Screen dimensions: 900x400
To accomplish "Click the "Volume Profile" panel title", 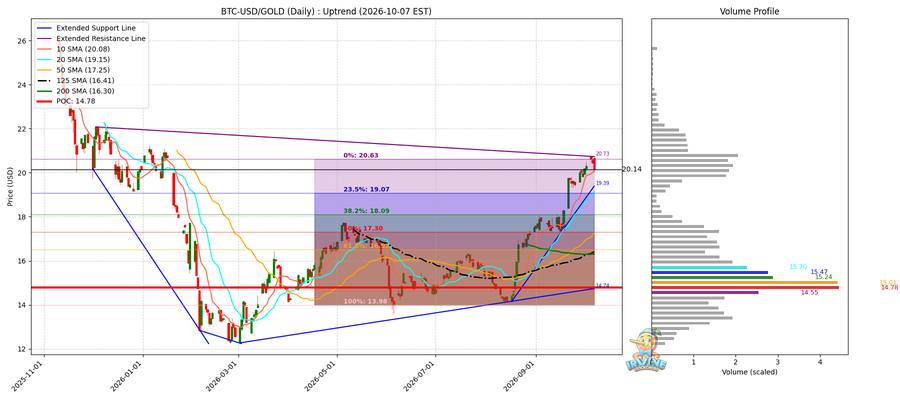I will pos(750,11).
